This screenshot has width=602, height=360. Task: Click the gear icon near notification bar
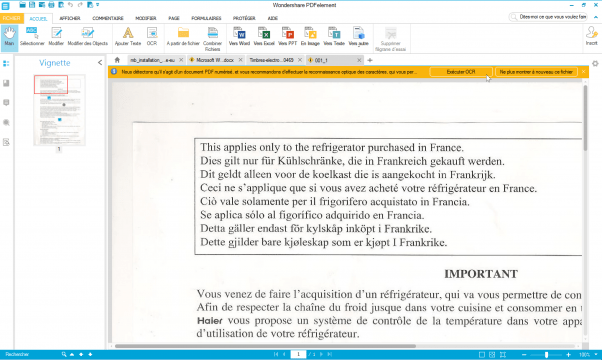[595, 64]
